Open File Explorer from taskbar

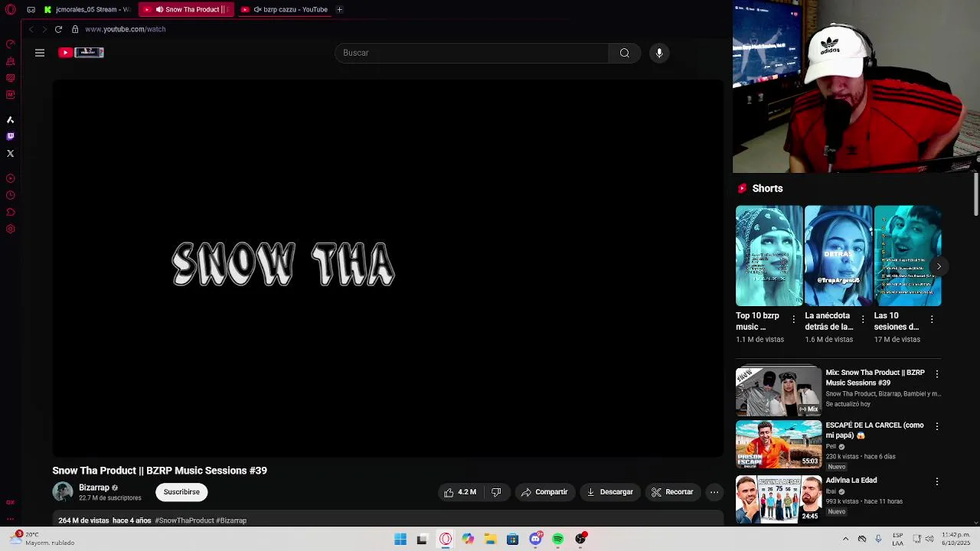pyautogui.click(x=490, y=540)
